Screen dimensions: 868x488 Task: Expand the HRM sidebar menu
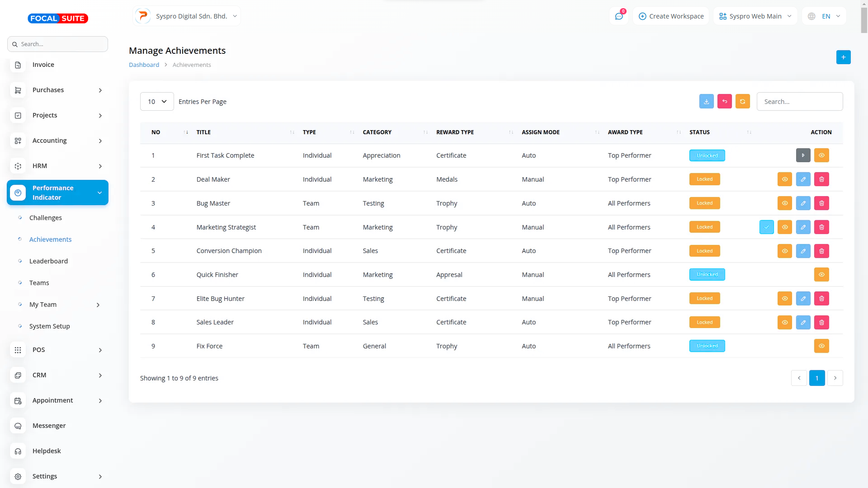coord(57,166)
